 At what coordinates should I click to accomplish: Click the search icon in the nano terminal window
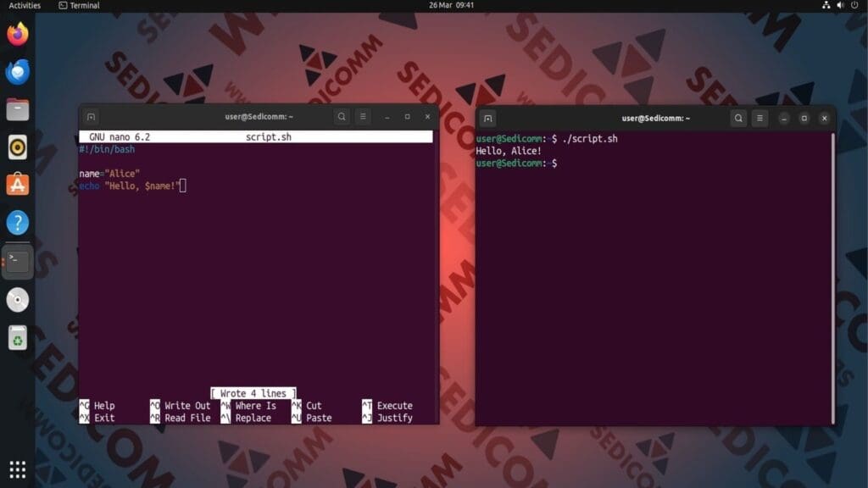pos(341,117)
